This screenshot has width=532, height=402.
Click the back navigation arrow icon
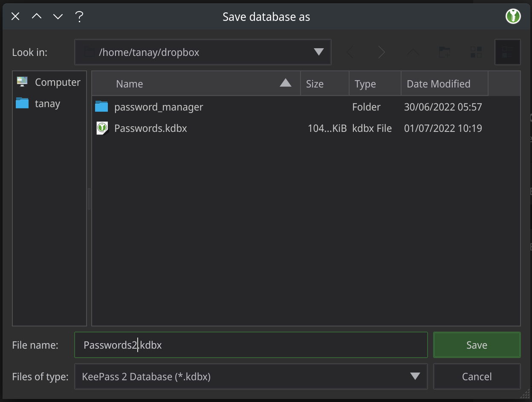[350, 52]
